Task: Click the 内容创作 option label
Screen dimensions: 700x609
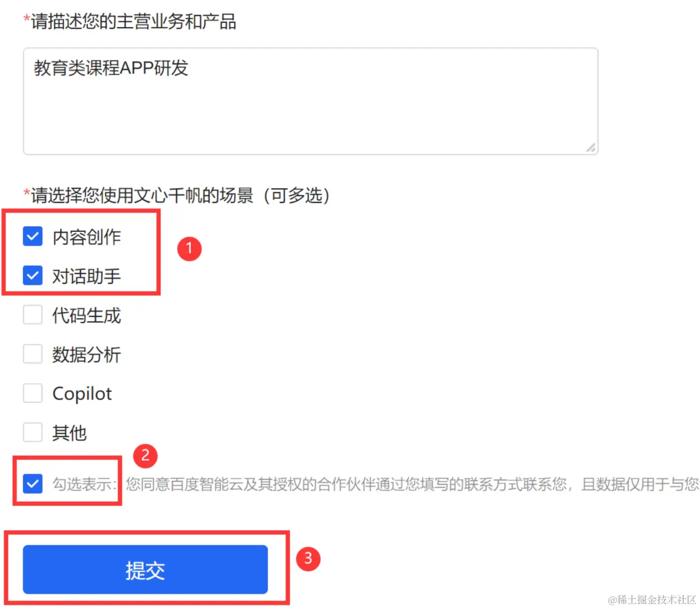Action: 86,237
